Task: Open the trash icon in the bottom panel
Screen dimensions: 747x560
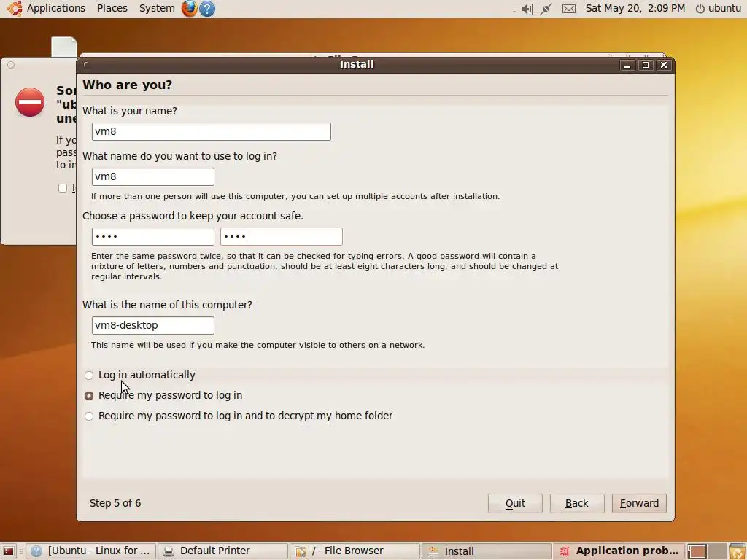Action: pos(738,551)
